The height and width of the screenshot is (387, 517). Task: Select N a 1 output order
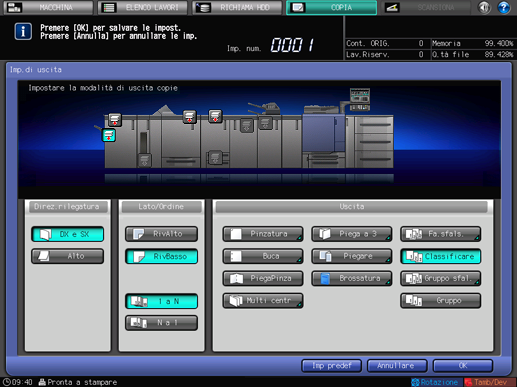click(161, 323)
